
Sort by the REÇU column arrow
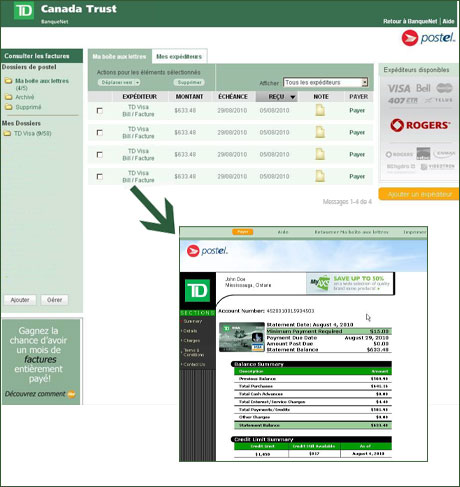[293, 97]
